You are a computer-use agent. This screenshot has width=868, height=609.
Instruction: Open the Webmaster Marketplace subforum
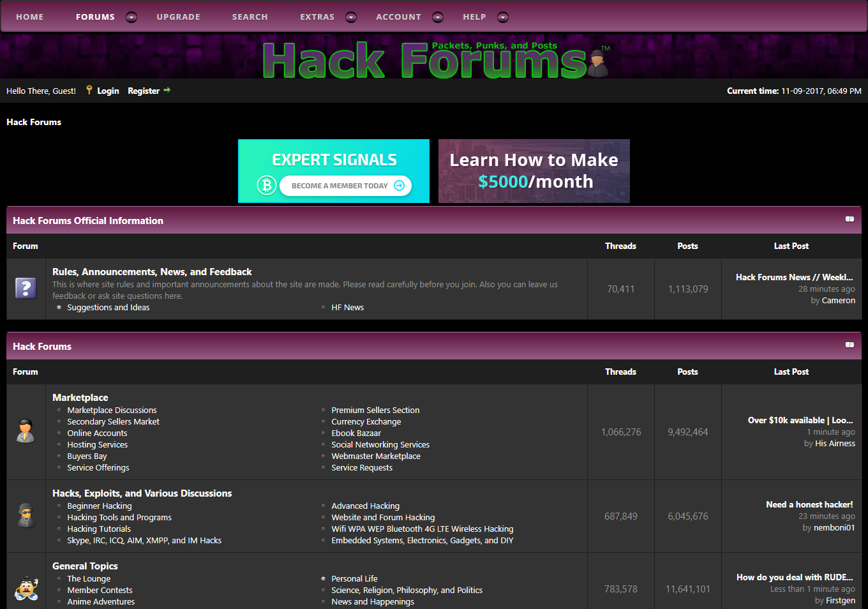click(376, 456)
